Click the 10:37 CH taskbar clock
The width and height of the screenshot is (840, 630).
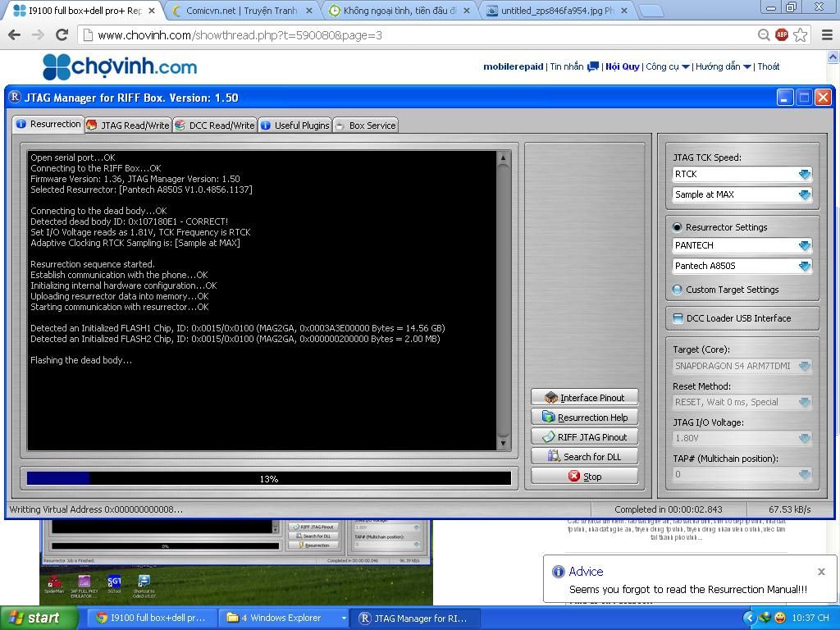click(x=810, y=619)
